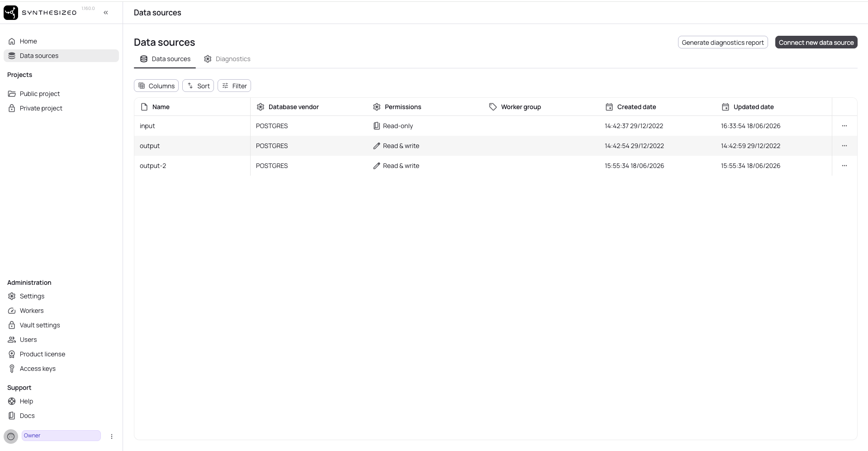Click Connect new data source button
The image size is (868, 451).
816,43
